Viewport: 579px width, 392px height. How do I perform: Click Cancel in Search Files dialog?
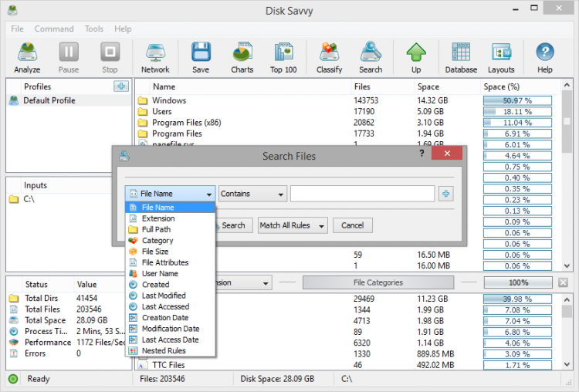click(353, 225)
